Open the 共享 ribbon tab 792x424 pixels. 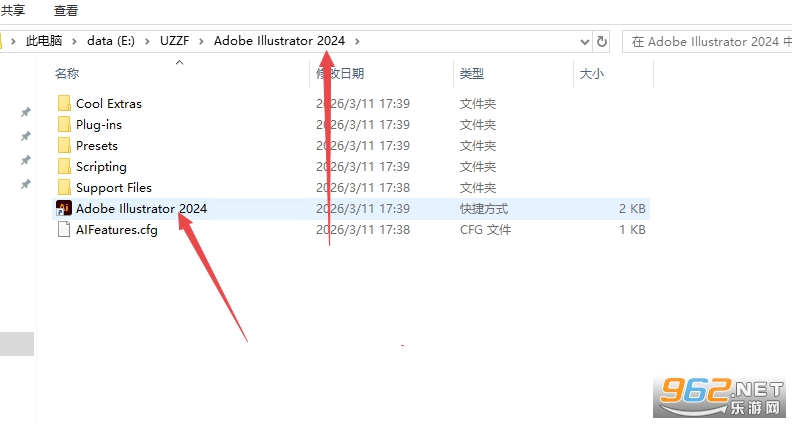coord(12,10)
